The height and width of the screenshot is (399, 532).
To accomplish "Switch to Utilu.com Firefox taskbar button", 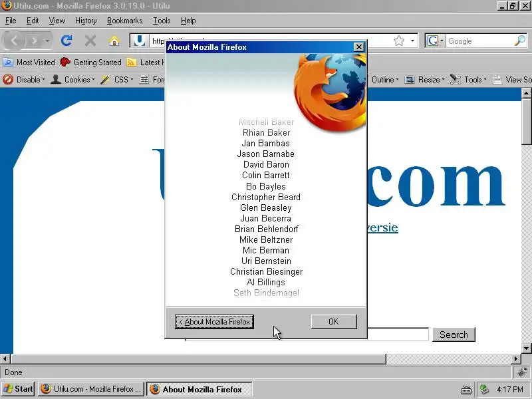I will (91, 389).
